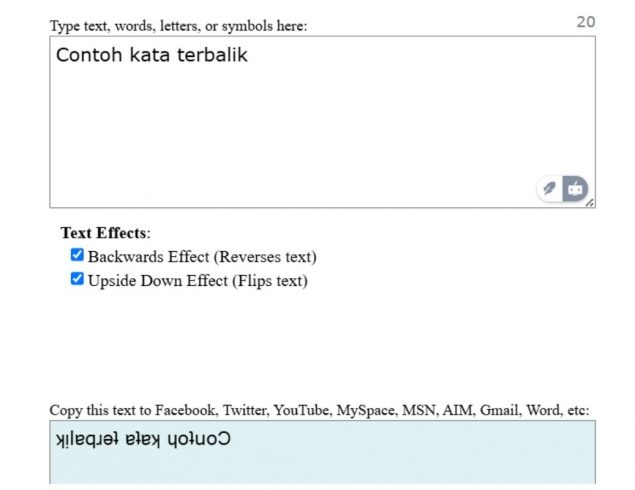
Task: Click the feather quill icon in text box
Action: 549,188
